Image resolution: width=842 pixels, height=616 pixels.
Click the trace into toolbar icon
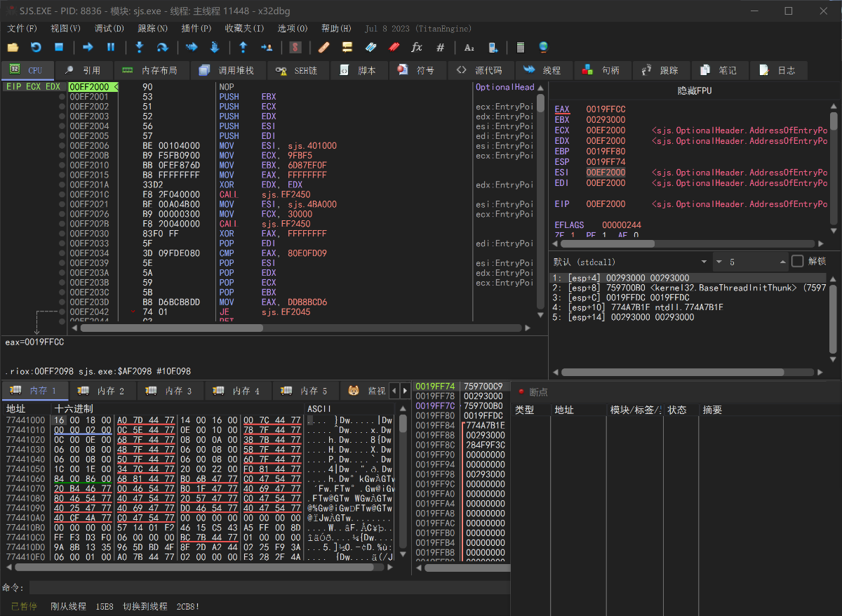[x=192, y=47]
